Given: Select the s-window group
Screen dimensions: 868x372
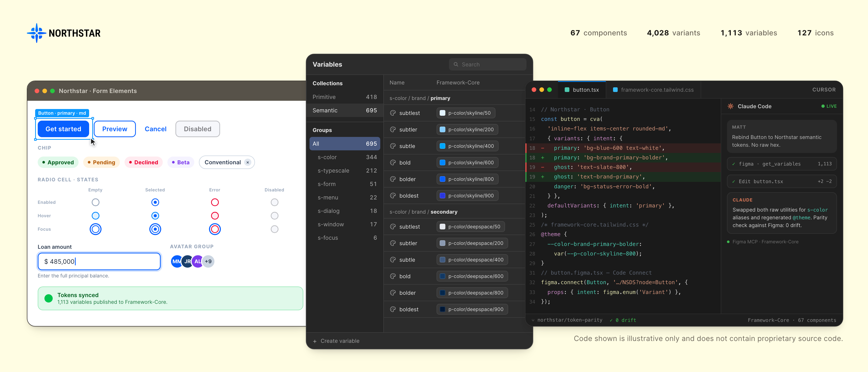Looking at the screenshot, I should click(345, 224).
